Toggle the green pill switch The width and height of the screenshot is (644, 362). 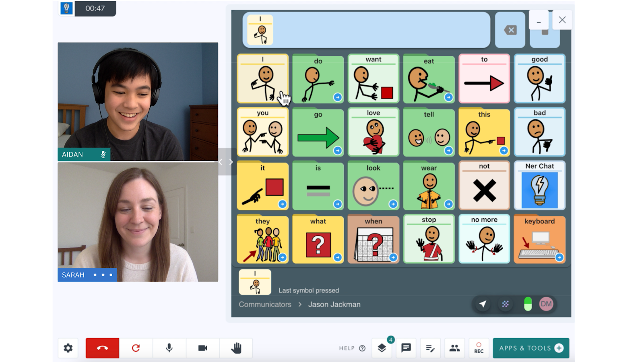tap(528, 304)
